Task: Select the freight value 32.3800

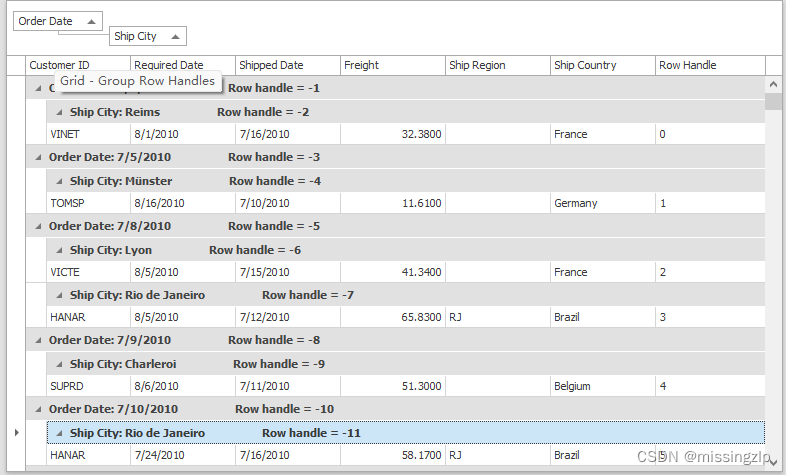Action: point(392,134)
